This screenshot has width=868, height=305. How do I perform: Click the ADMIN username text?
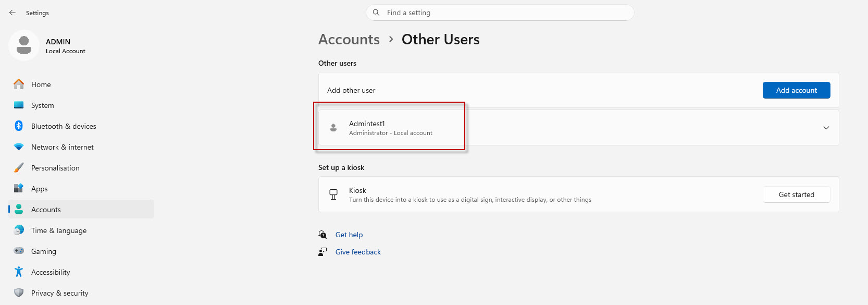(58, 42)
